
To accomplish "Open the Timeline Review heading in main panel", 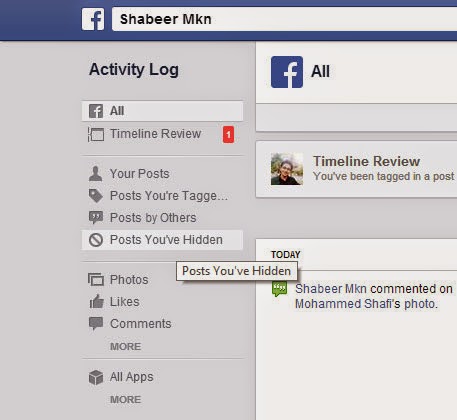I will 366,161.
